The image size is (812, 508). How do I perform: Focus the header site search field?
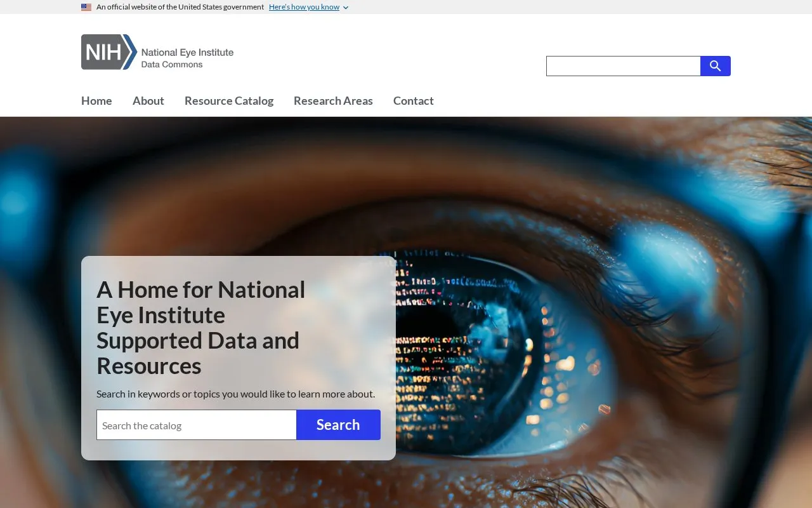[x=624, y=66]
